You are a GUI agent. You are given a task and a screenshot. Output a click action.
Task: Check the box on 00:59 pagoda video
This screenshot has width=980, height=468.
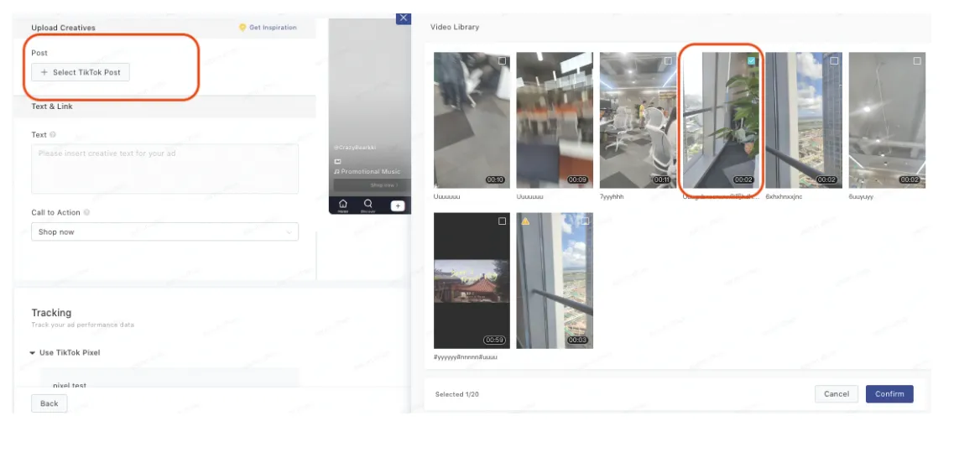(502, 221)
